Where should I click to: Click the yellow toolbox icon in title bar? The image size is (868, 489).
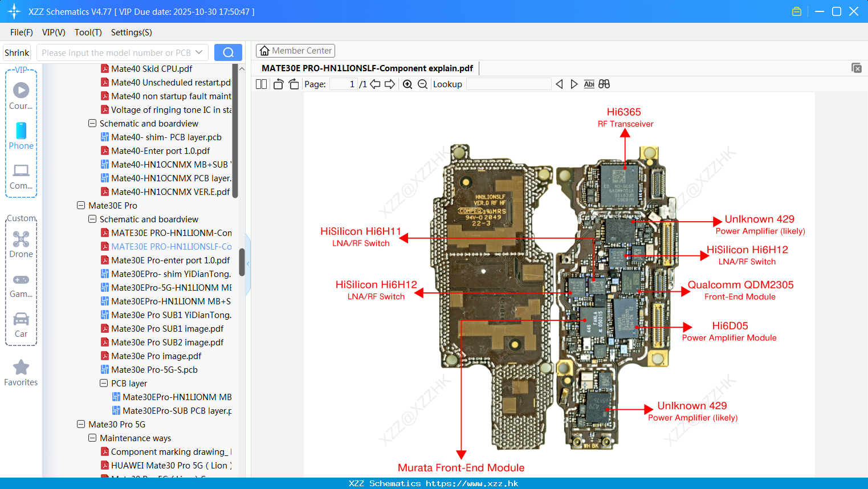(x=797, y=11)
